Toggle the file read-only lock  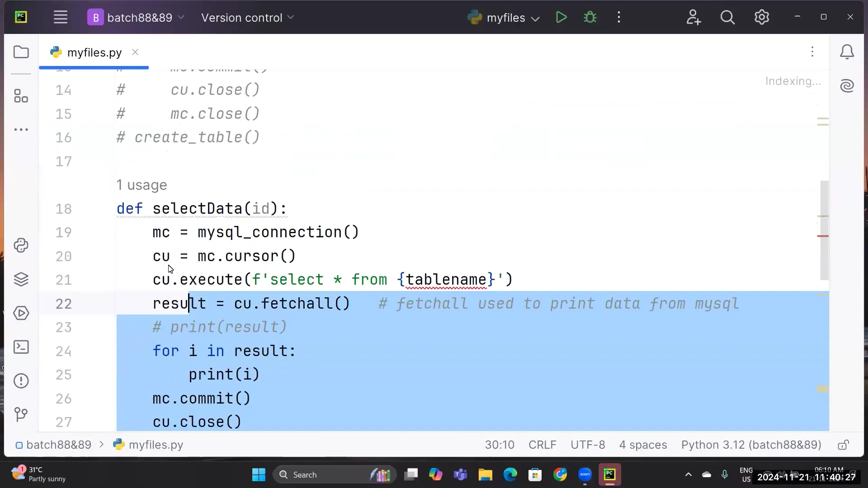pyautogui.click(x=844, y=445)
